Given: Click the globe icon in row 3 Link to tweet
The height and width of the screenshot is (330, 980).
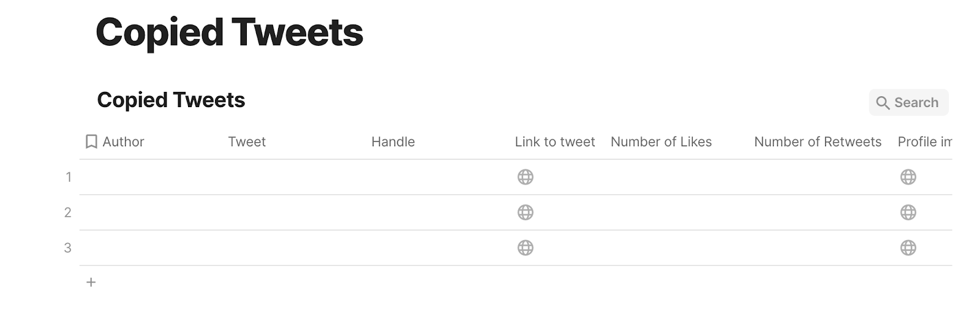Looking at the screenshot, I should (525, 248).
